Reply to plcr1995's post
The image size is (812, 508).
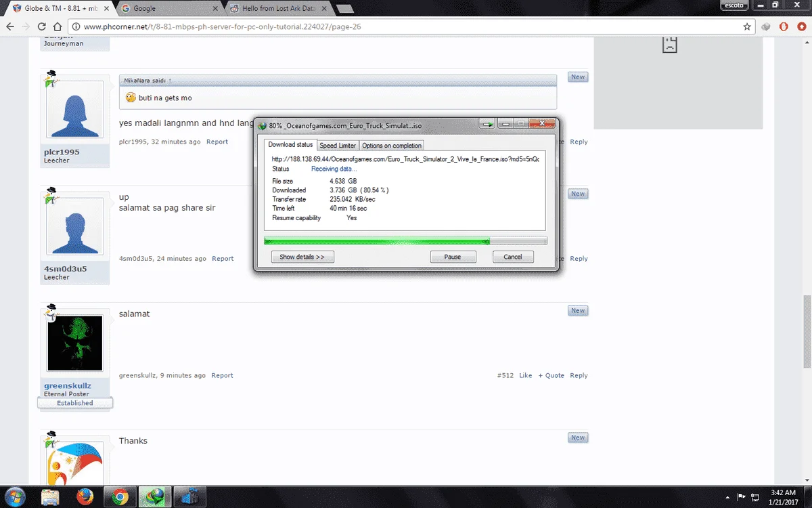(579, 142)
